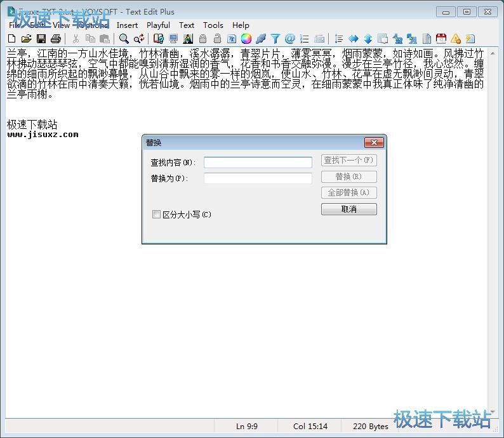Click the Ln 9:9 status bar entry
The height and width of the screenshot is (438, 504).
[x=247, y=426]
